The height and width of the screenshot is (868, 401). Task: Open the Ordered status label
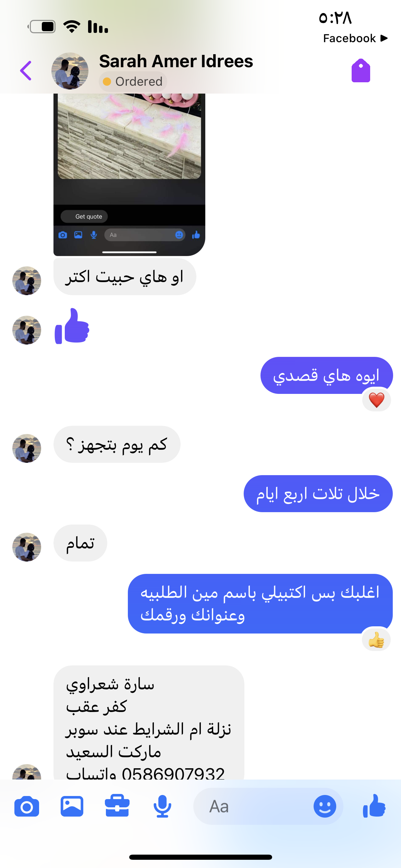[x=133, y=82]
